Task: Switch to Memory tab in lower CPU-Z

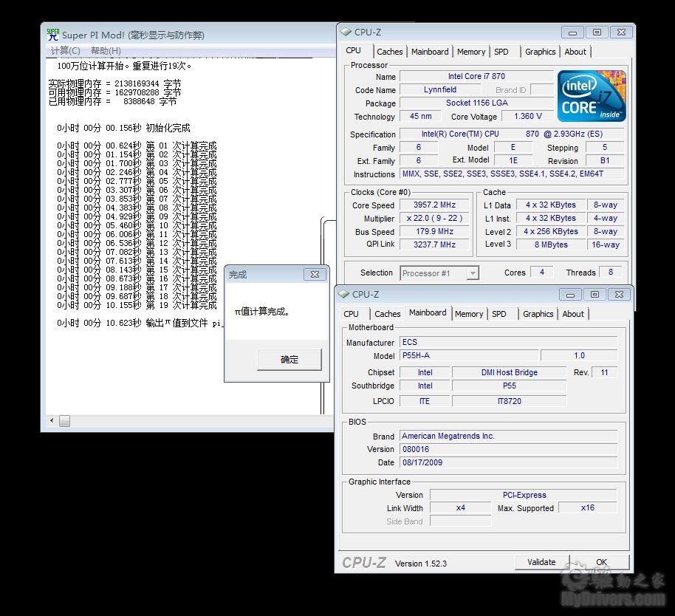Action: (469, 314)
